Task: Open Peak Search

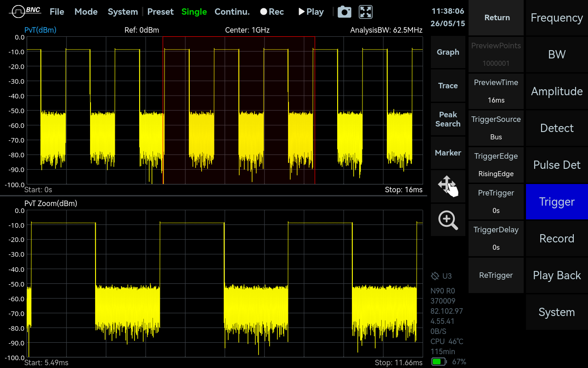Action: tap(448, 119)
